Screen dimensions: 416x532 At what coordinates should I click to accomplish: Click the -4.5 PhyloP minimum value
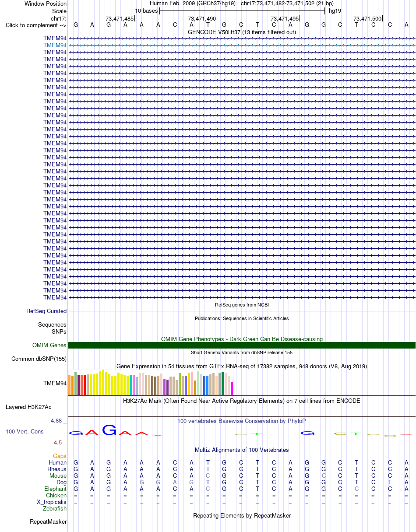click(x=58, y=443)
